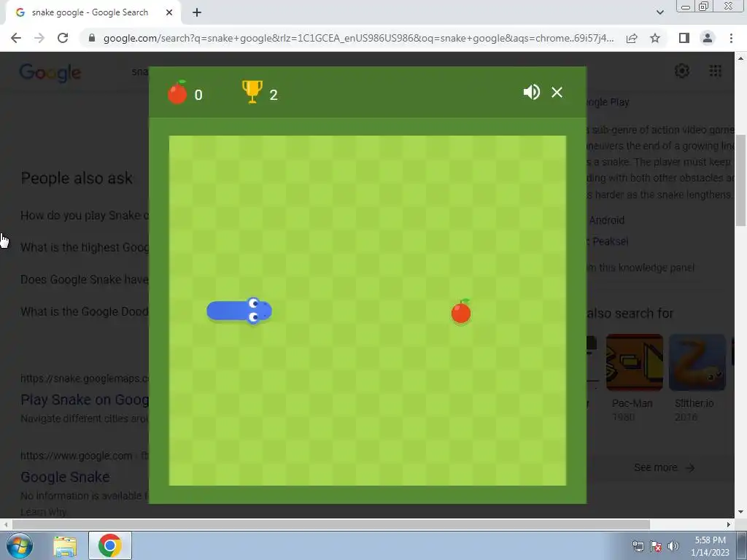This screenshot has width=747, height=560.
Task: Open a new browser tab
Action: pos(197,12)
